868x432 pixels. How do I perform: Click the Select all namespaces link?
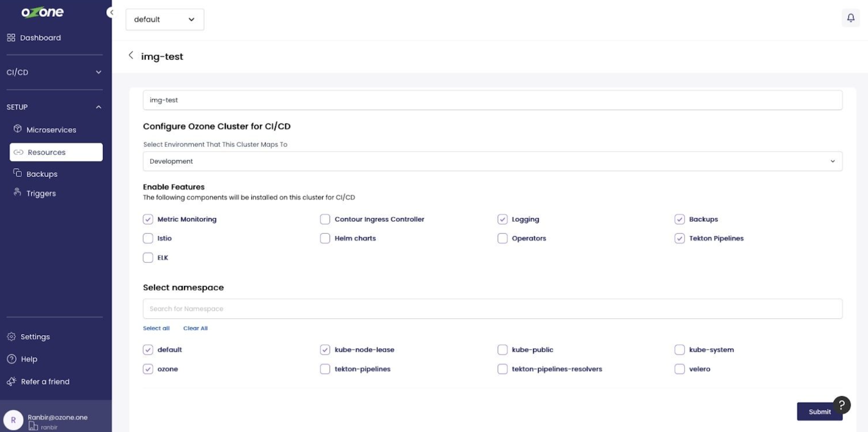(156, 328)
